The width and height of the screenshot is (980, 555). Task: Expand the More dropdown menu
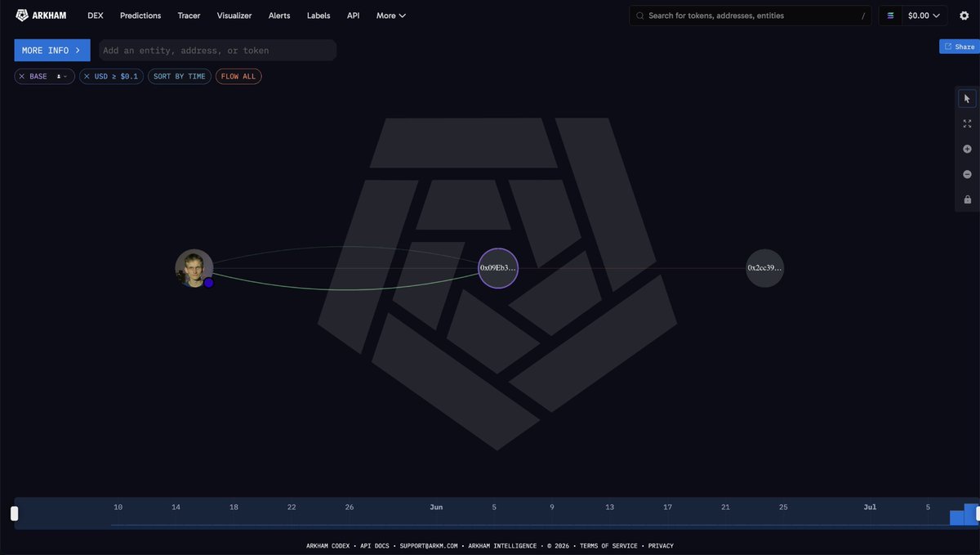pyautogui.click(x=391, y=16)
